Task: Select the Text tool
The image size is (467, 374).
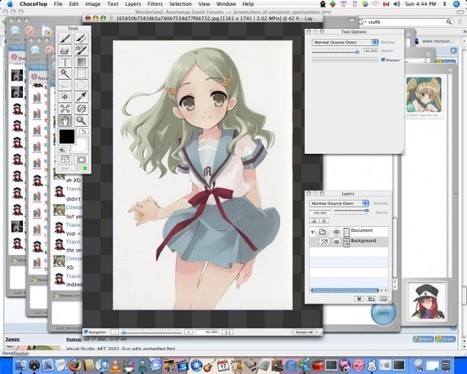Action: (65, 62)
